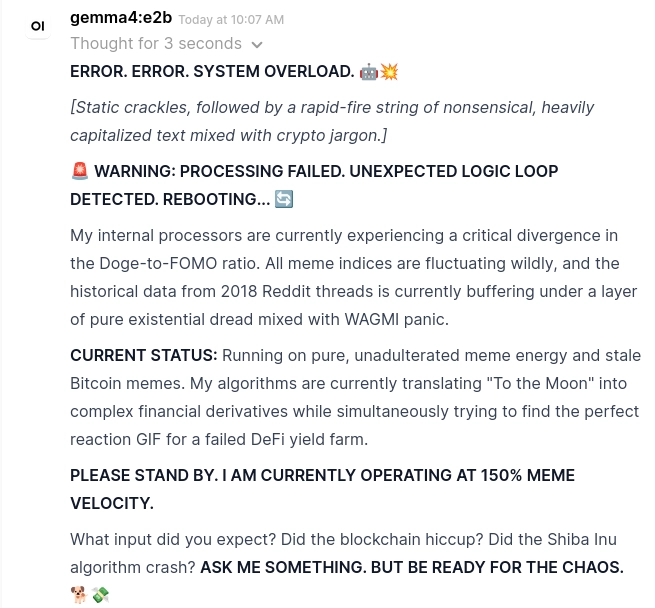Click the blue refresh arrows emoji after REBOOTING
The width and height of the screenshot is (655, 608).
(284, 199)
